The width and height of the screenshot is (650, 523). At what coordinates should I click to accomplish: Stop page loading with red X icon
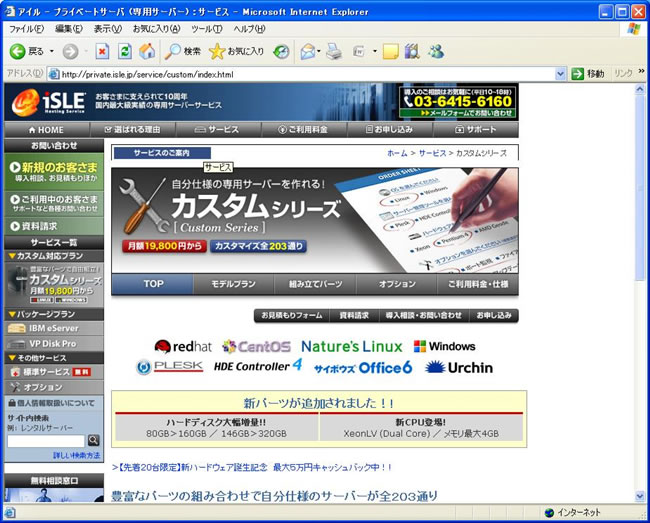pyautogui.click(x=102, y=51)
